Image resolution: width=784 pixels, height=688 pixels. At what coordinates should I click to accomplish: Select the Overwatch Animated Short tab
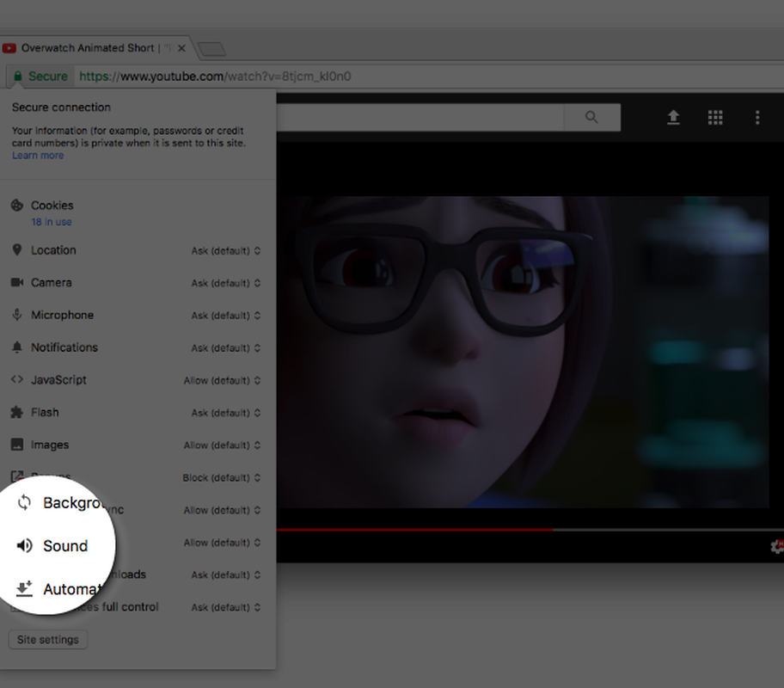click(88, 48)
